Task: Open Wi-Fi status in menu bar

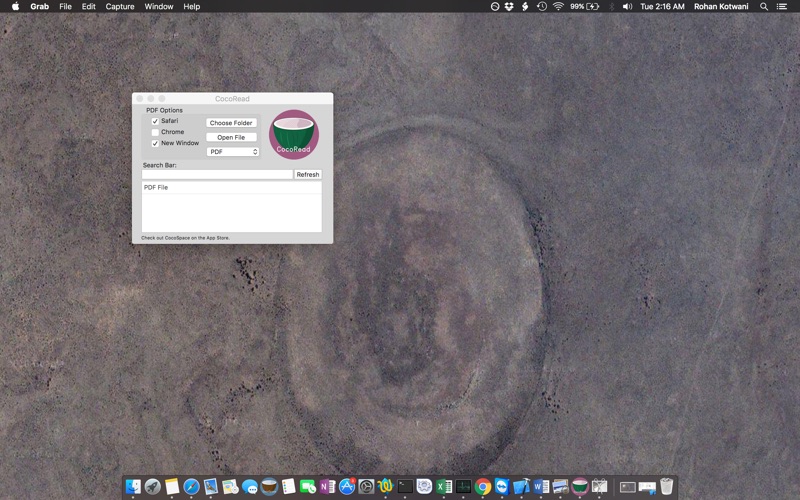Action: click(558, 6)
